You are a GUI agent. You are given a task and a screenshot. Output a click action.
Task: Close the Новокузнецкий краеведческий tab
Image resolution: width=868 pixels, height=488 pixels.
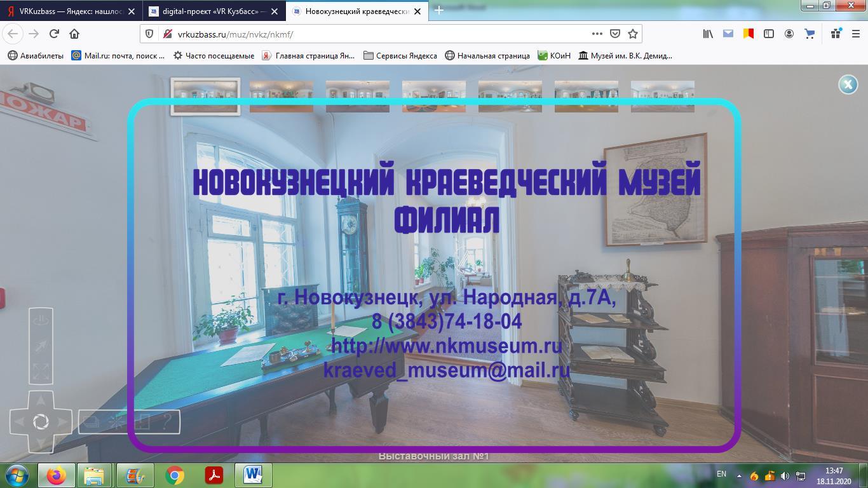[417, 11]
